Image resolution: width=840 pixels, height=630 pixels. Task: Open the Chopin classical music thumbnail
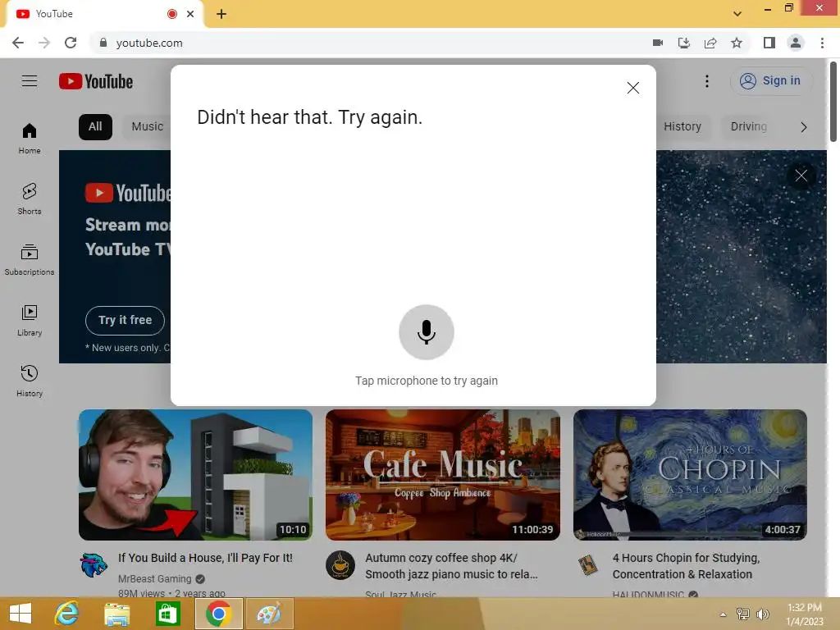tap(690, 475)
